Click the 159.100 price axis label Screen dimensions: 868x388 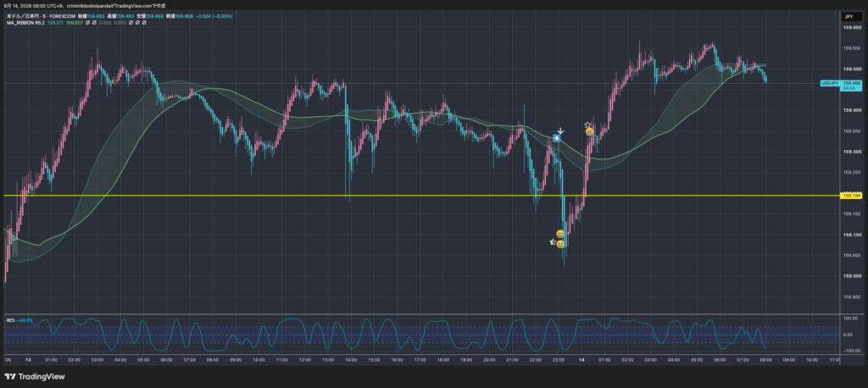(853, 235)
